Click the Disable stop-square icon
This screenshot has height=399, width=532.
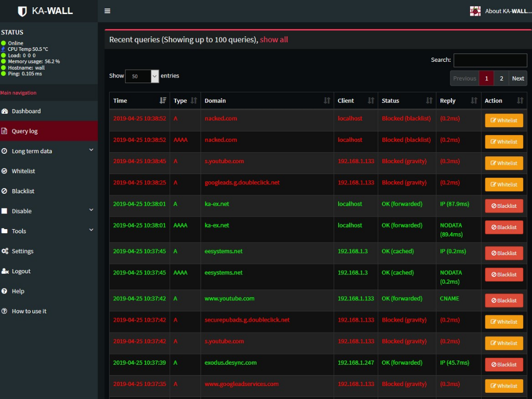(4, 211)
